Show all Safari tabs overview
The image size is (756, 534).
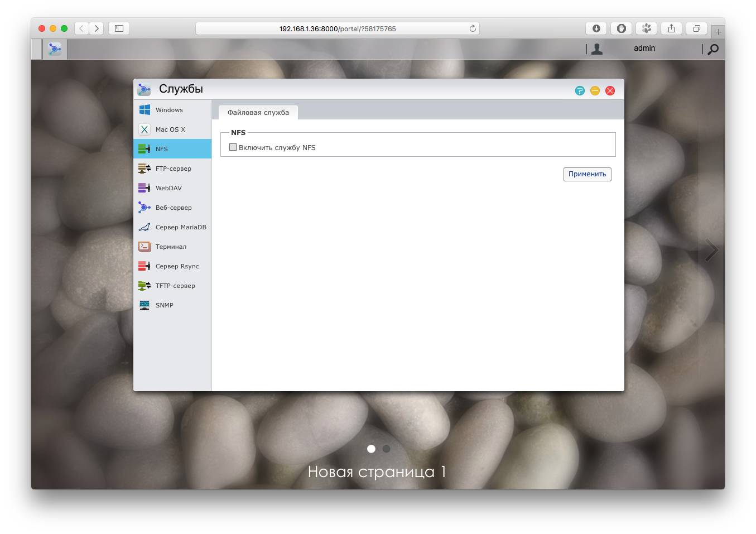(x=697, y=28)
